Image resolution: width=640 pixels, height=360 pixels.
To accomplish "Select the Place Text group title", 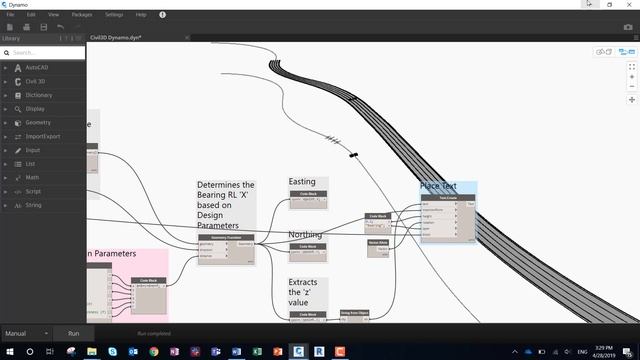I will [x=438, y=186].
